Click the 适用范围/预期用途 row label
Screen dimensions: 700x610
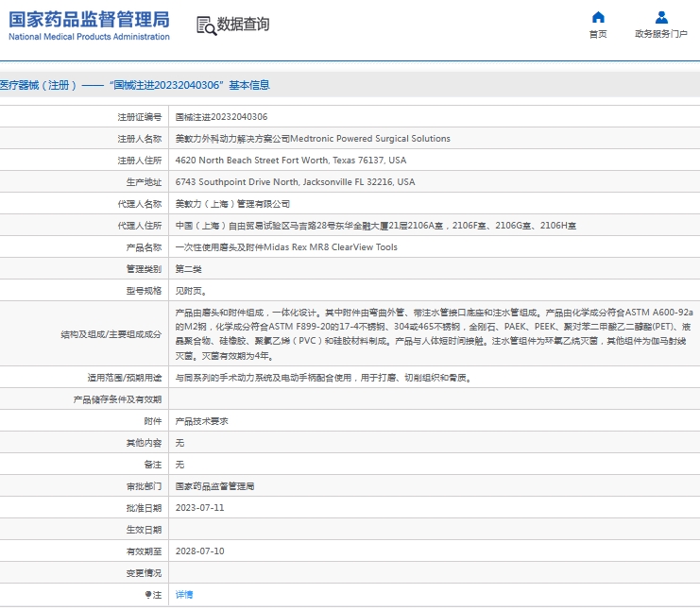[125, 378]
